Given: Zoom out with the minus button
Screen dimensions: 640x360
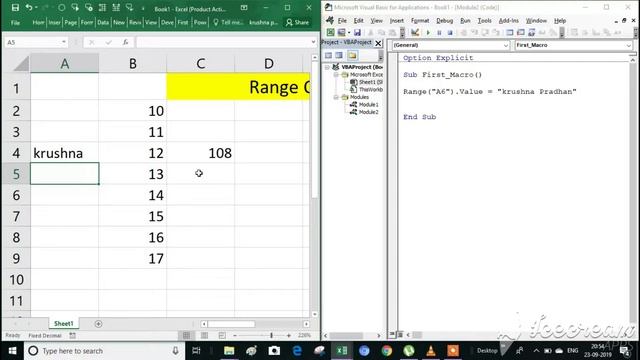Looking at the screenshot, I should 235,336.
